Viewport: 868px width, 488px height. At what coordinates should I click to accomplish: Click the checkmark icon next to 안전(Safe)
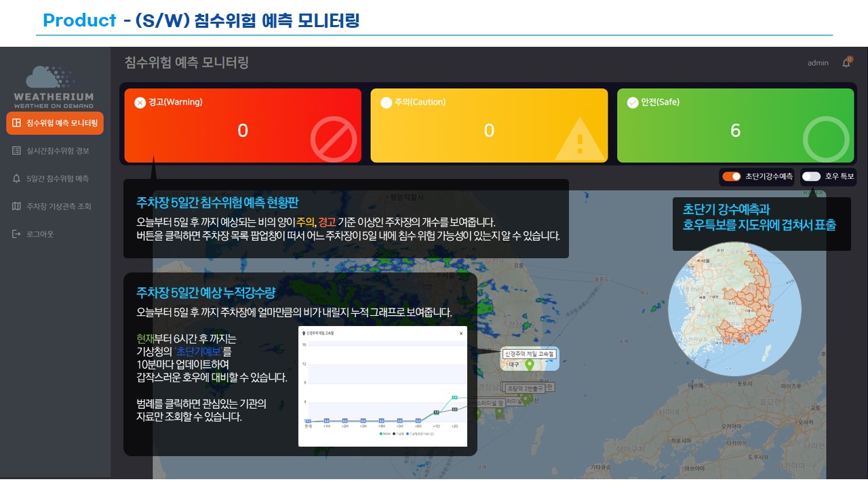pos(633,102)
